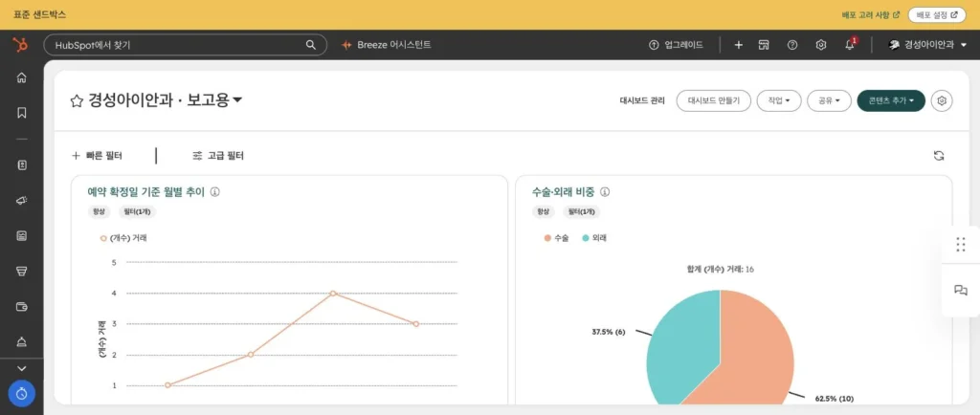This screenshot has height=415, width=980.
Task: Open the 작업 dropdown
Action: (x=779, y=100)
